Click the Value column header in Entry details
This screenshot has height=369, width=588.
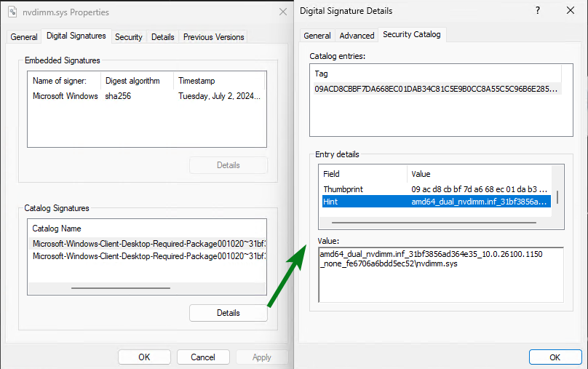480,174
